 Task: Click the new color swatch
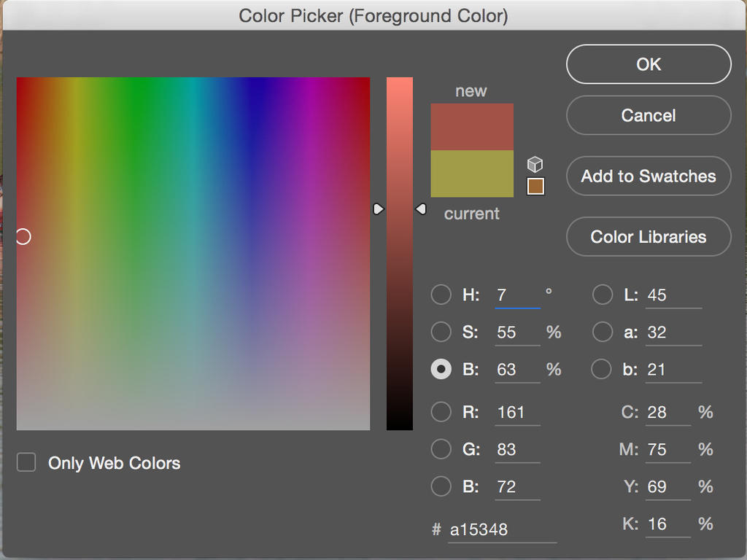pos(472,127)
